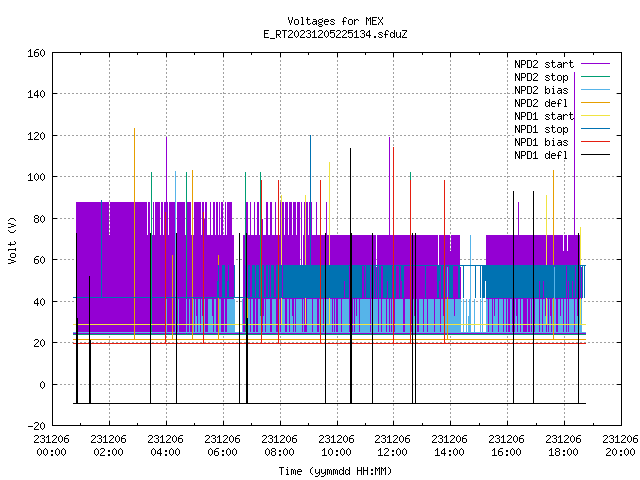Click the NPD1 stop legend text
This screenshot has height=480, width=640.
point(541,129)
